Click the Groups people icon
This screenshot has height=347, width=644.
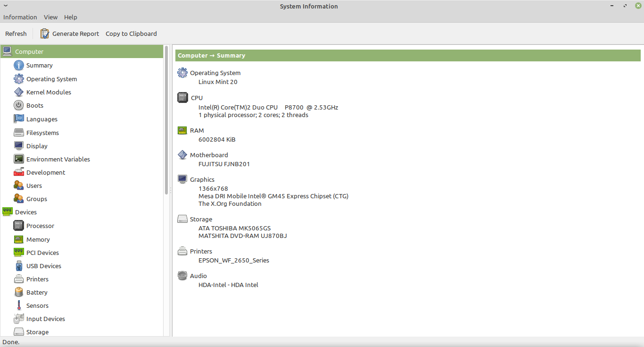coord(19,199)
